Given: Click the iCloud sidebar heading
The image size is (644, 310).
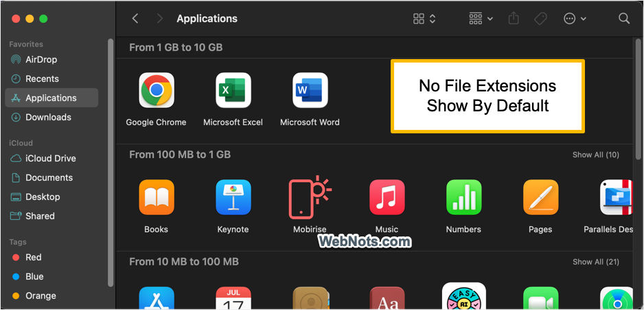Looking at the screenshot, I should point(21,143).
